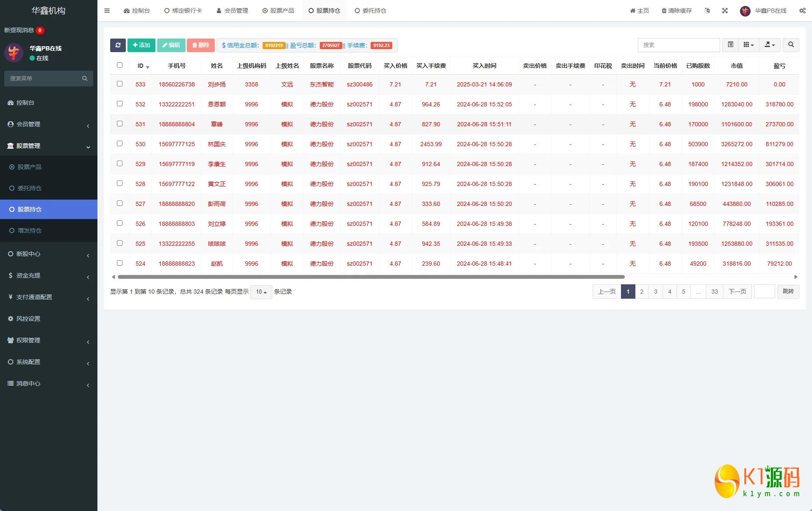Image resolution: width=812 pixels, height=511 pixels.
Task: Check the row with ID 530
Action: pos(119,144)
